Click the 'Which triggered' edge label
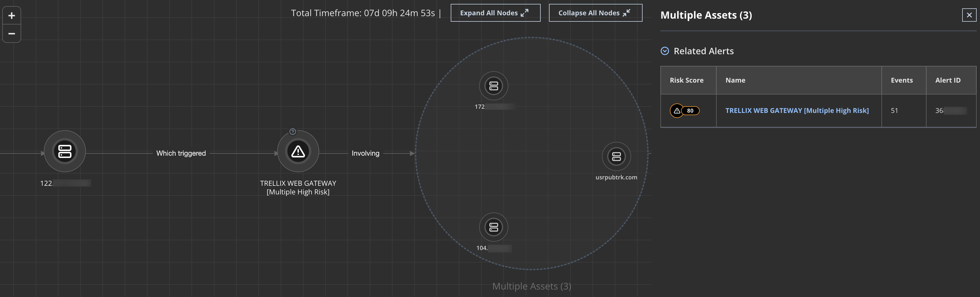This screenshot has width=980, height=297. tap(181, 154)
